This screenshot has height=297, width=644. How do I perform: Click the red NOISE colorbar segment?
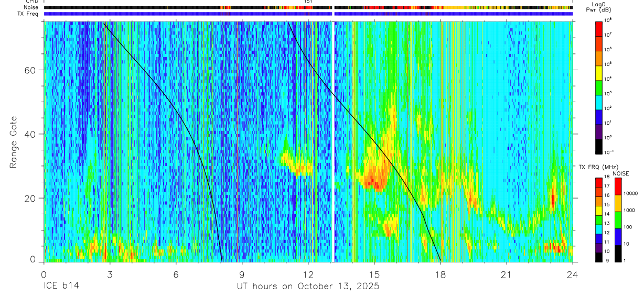[x=618, y=186]
